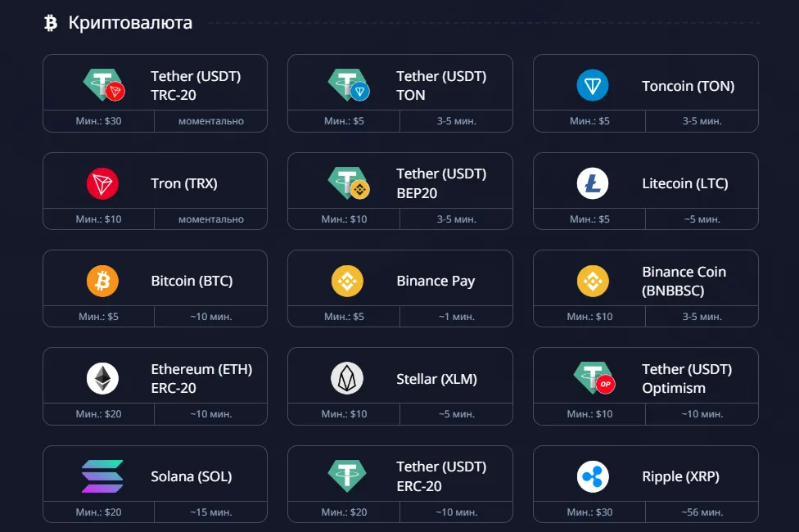Click the Stellar XLM logo icon
This screenshot has width=799, height=532.
[x=347, y=378]
